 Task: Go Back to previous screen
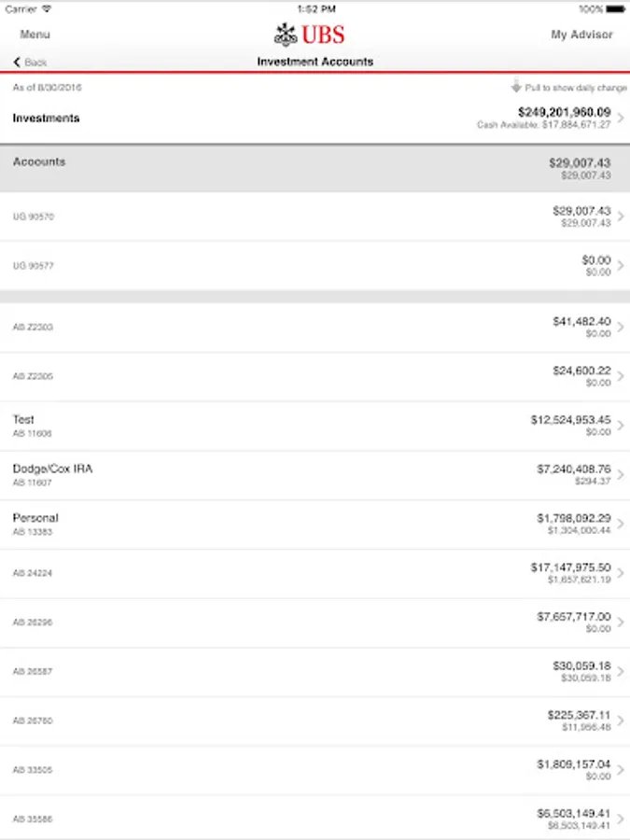tap(30, 63)
